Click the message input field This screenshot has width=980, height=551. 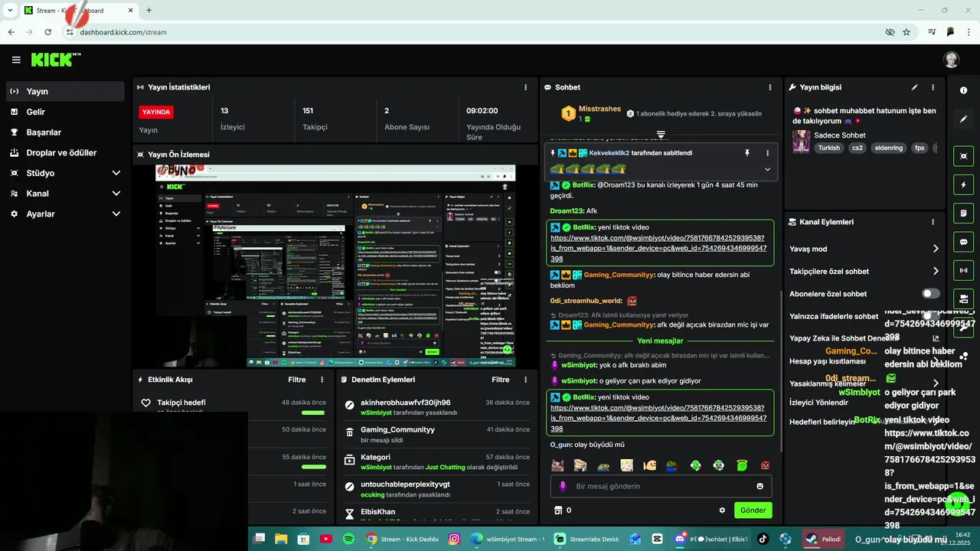click(661, 486)
